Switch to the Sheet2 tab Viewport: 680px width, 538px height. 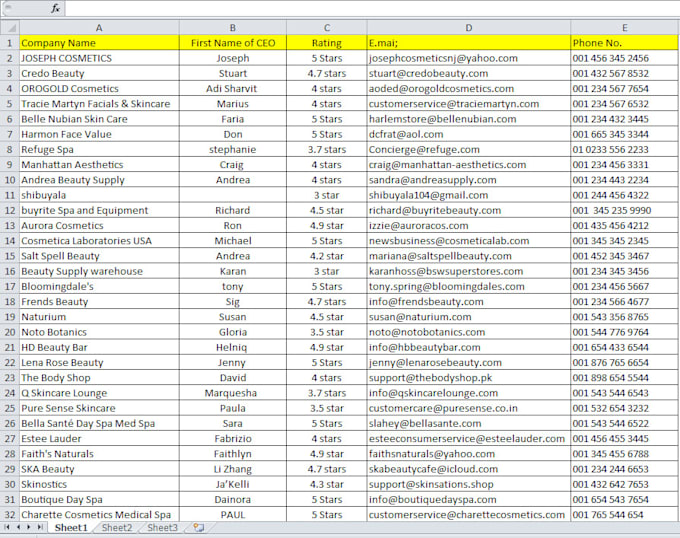(117, 528)
